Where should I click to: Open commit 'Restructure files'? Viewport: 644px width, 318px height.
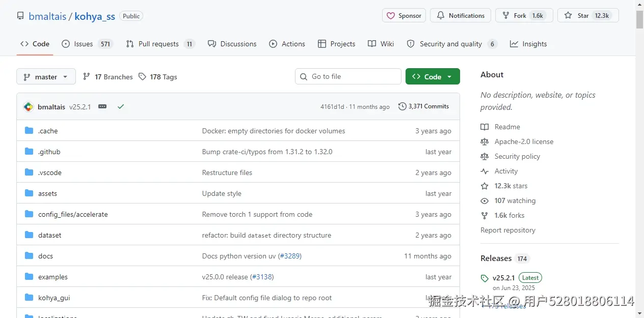coord(227,172)
